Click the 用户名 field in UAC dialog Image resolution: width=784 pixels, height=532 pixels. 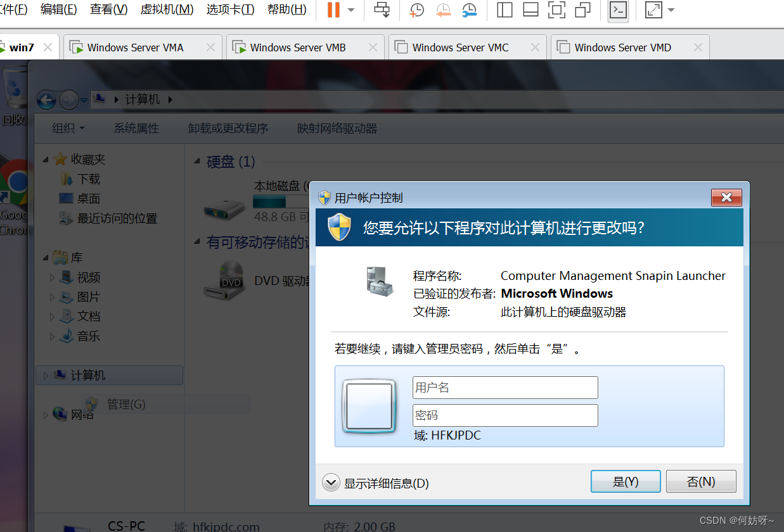pyautogui.click(x=505, y=388)
